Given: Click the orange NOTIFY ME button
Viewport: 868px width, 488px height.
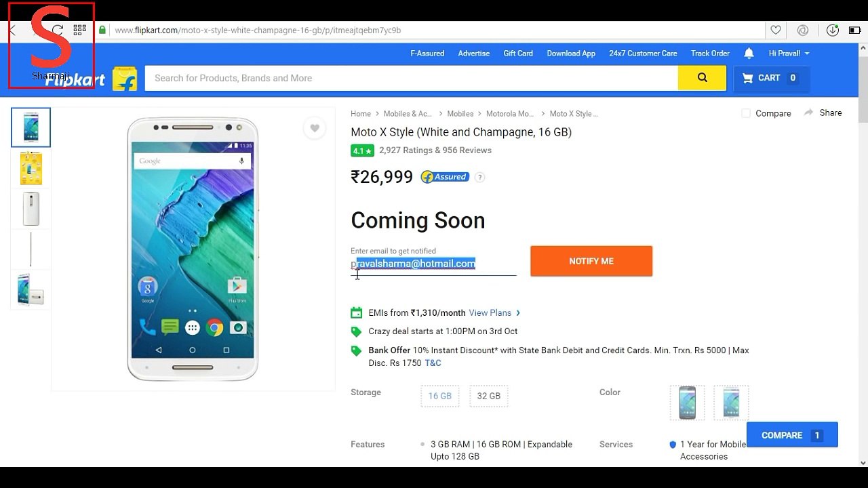Looking at the screenshot, I should [591, 261].
